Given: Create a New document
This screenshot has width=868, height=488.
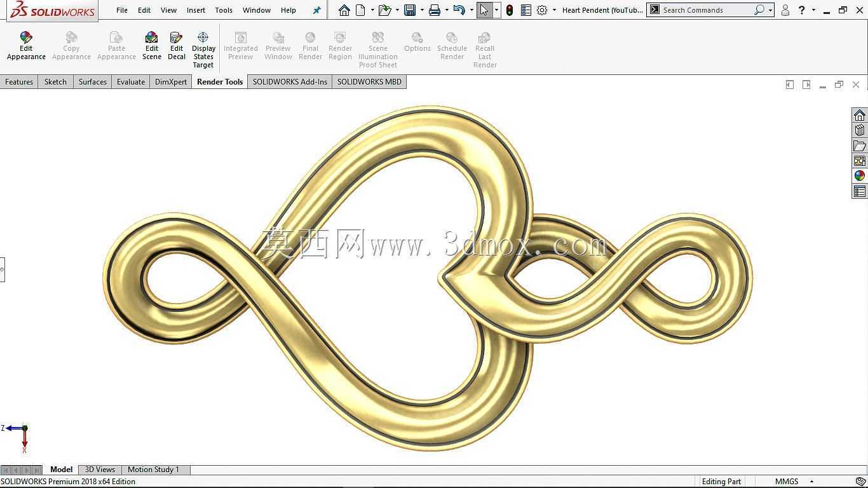Looking at the screenshot, I should (x=360, y=10).
